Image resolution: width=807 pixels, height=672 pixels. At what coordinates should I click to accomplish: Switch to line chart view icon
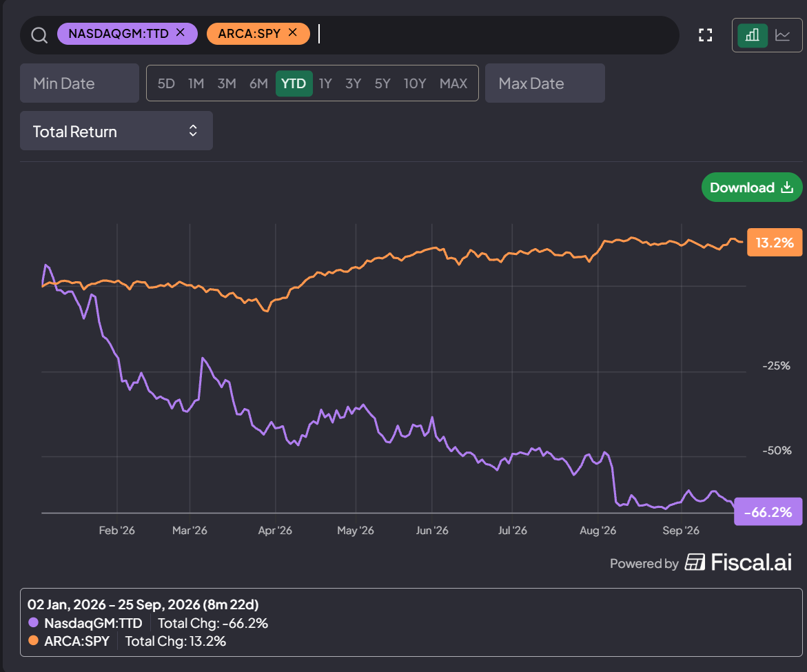783,35
